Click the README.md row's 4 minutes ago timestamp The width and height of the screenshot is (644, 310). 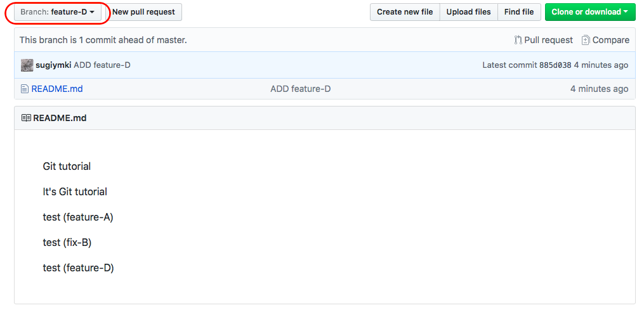[599, 89]
